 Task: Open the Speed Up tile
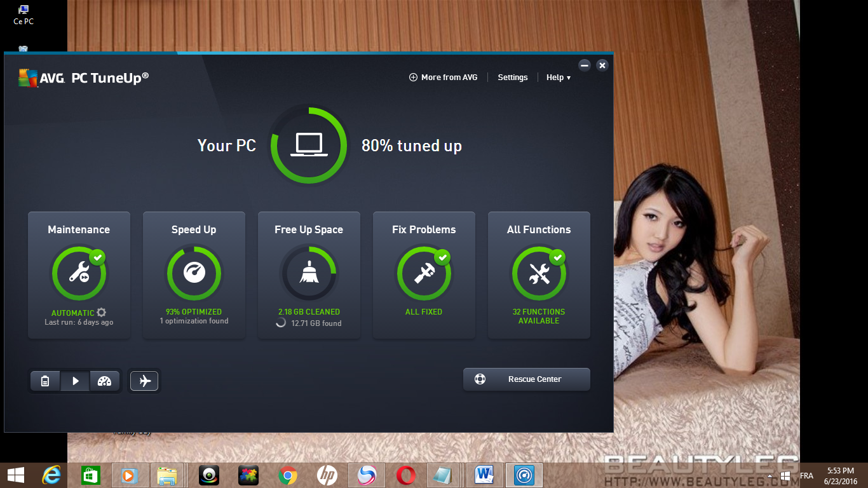[194, 275]
